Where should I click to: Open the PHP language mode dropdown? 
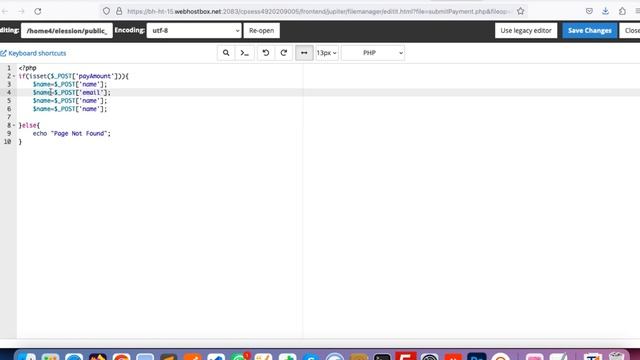[x=373, y=53]
